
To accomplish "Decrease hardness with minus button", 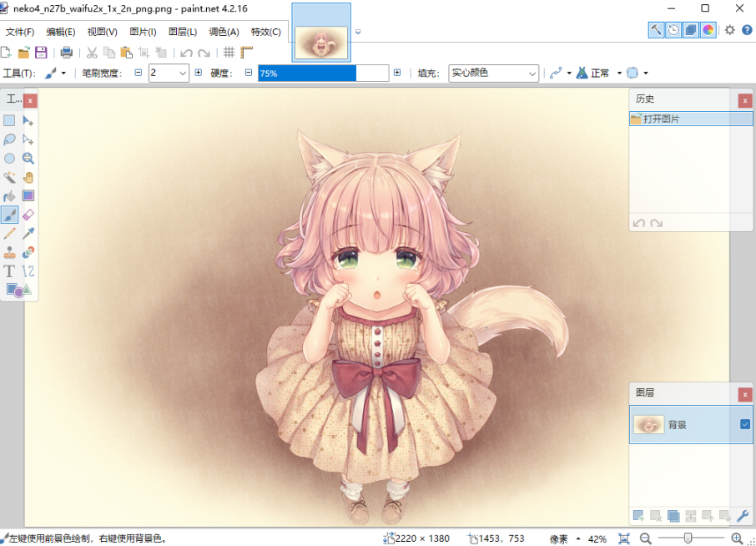I will [x=249, y=73].
